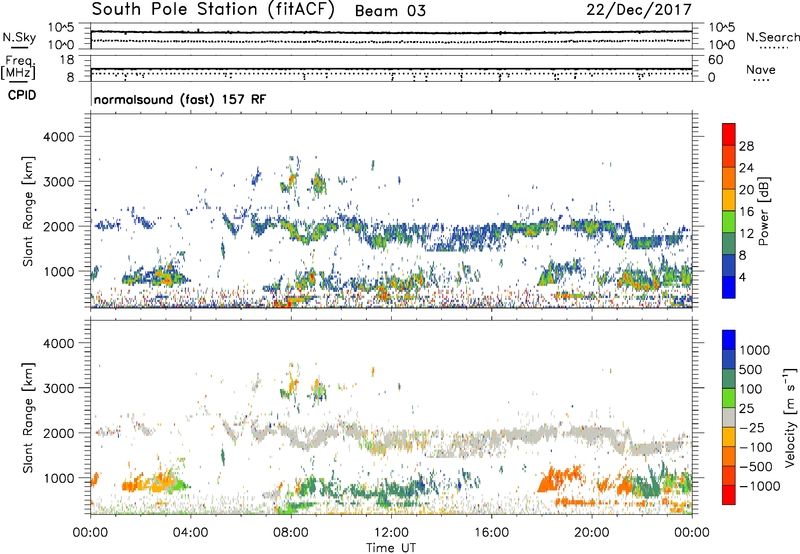Click the date '22/Dec/2017'
Image resolution: width=800 pixels, height=554 pixels.
click(639, 10)
